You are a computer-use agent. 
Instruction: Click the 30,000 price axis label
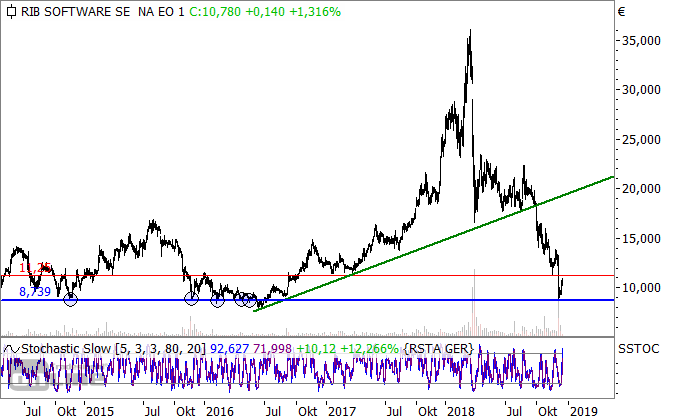[641, 90]
